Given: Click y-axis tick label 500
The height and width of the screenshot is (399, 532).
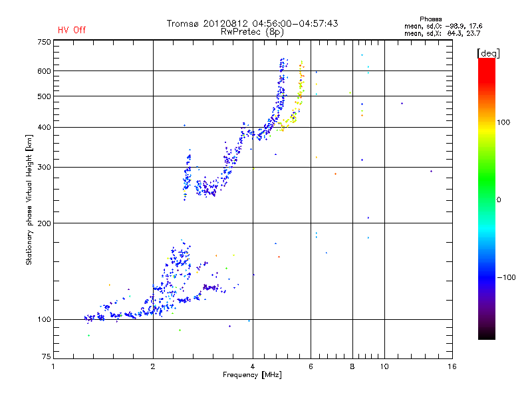Looking at the screenshot, I should click(44, 96).
